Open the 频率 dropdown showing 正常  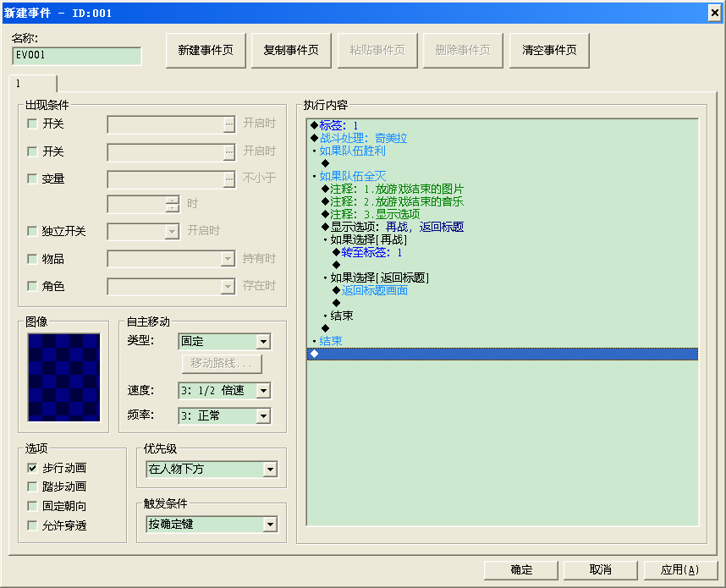pyautogui.click(x=224, y=415)
